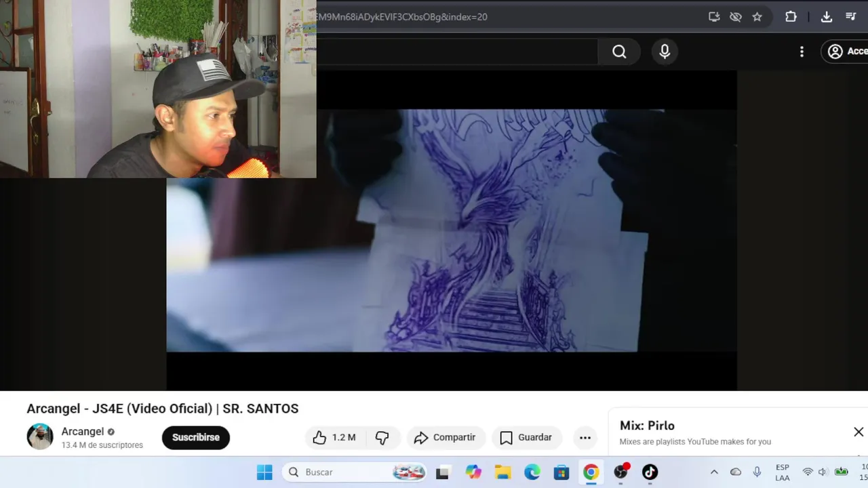This screenshot has height=488, width=868.
Task: Open TikTok from the taskbar
Action: [x=650, y=472]
